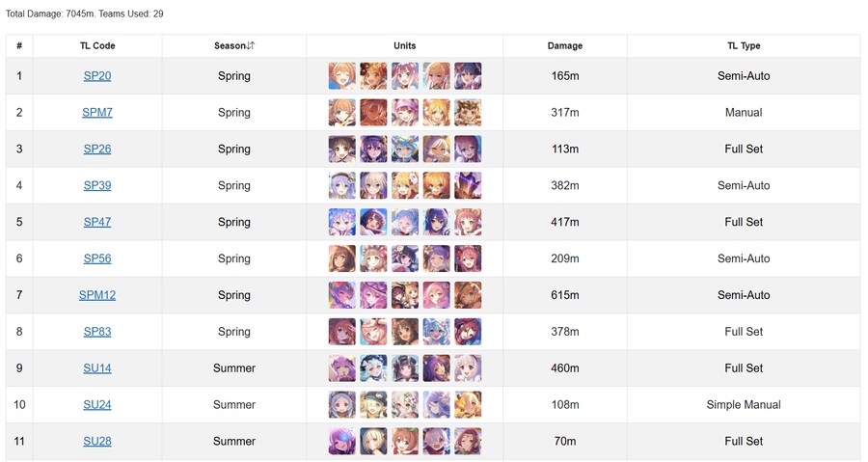Screen dimensions: 868x462
Task: Click the first unit portrait in SP20 row
Action: (342, 76)
